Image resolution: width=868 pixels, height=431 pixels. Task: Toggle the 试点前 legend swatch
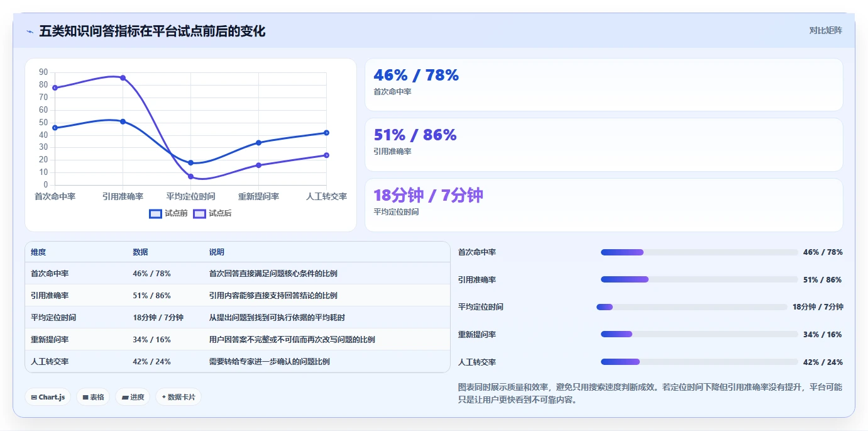click(x=155, y=213)
